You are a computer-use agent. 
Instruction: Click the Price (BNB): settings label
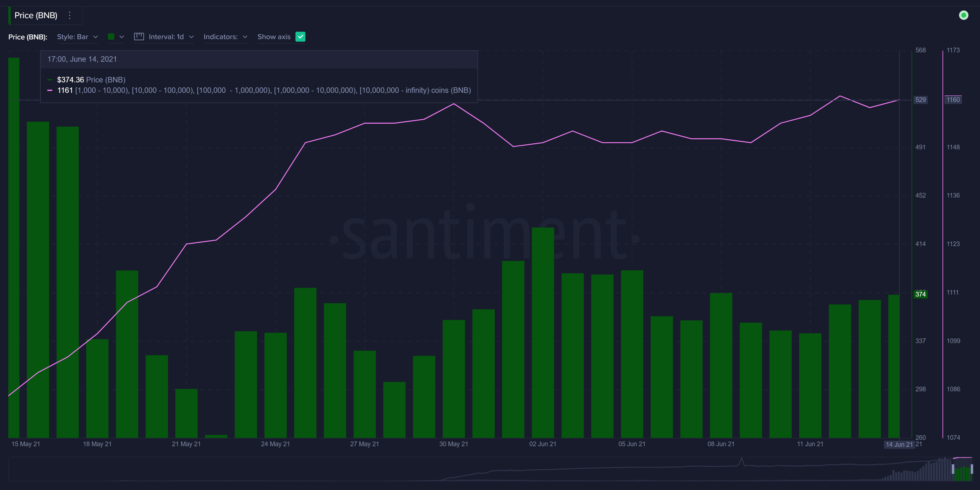pyautogui.click(x=28, y=37)
